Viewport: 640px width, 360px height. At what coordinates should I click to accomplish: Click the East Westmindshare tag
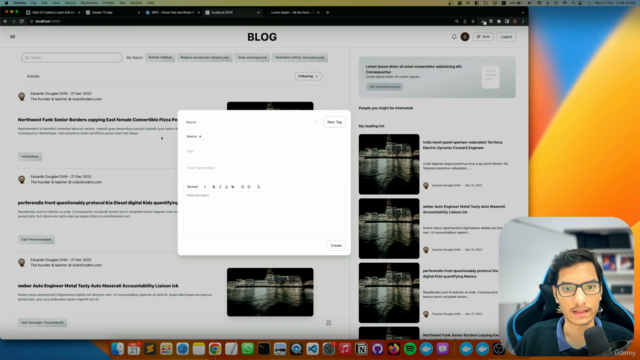click(36, 240)
